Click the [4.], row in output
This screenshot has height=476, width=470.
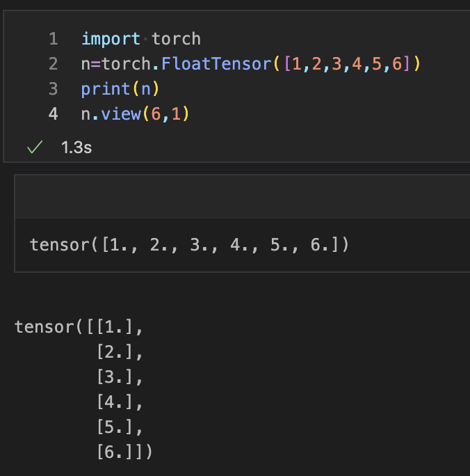tap(120, 402)
